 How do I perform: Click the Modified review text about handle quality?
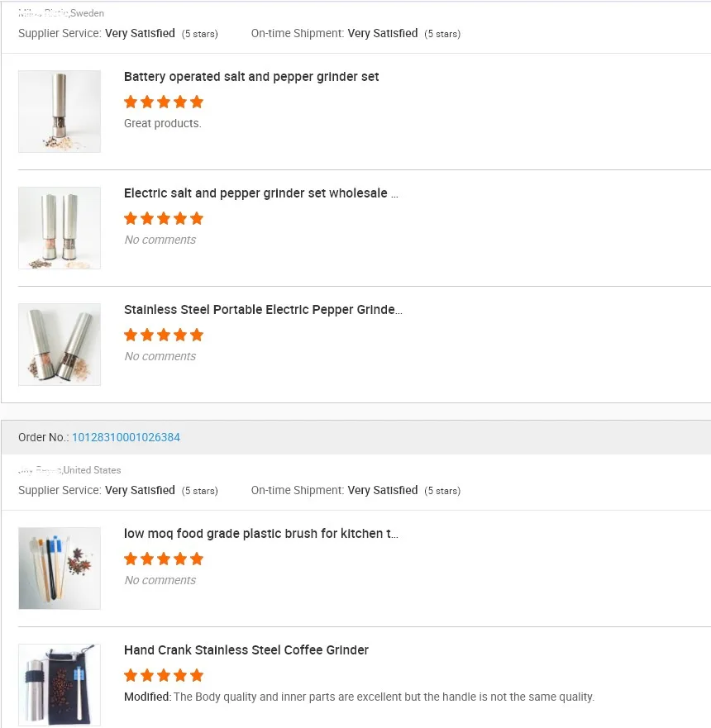(x=359, y=697)
